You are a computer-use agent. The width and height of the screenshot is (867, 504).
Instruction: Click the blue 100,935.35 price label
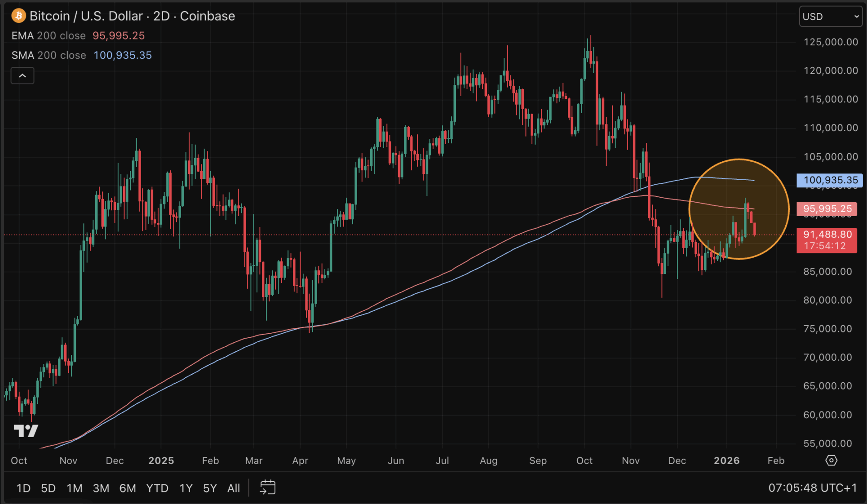tap(829, 180)
